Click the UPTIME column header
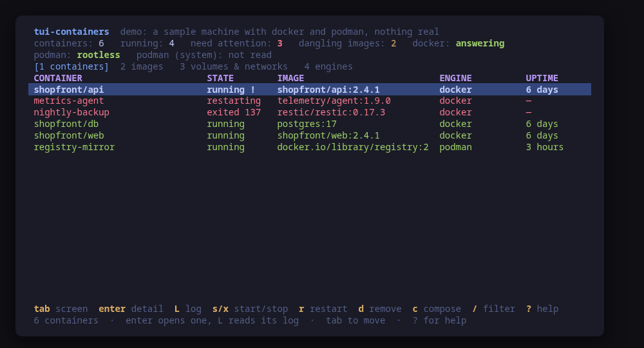The image size is (644, 348). coord(542,78)
